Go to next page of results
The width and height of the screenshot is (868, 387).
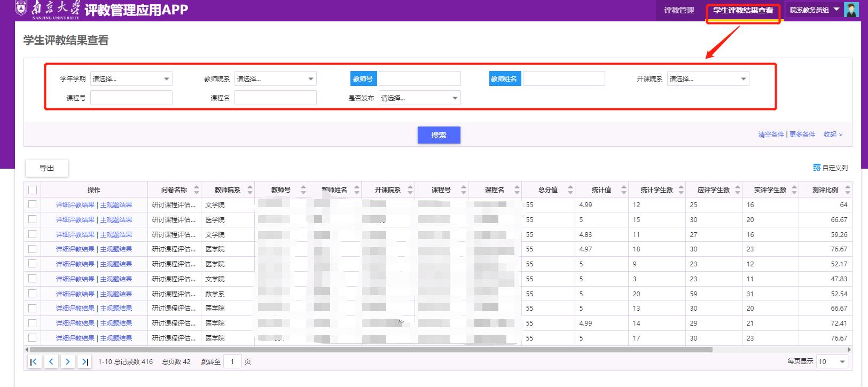[x=67, y=361]
